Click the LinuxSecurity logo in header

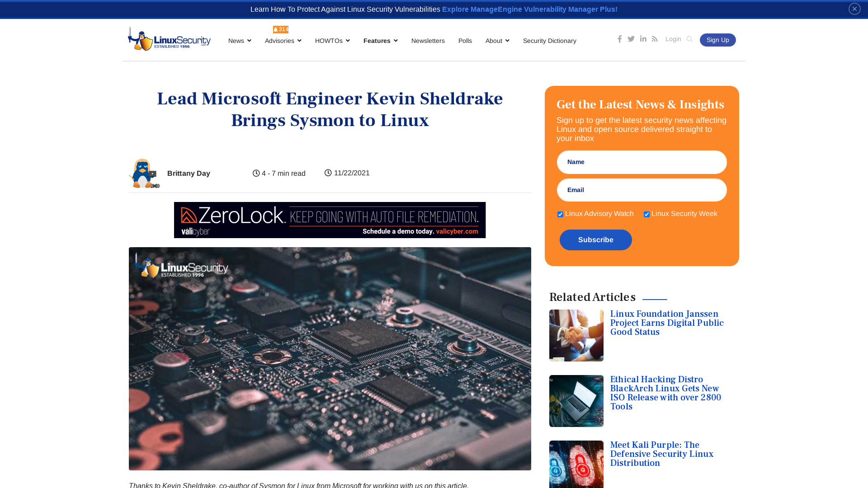coord(169,39)
